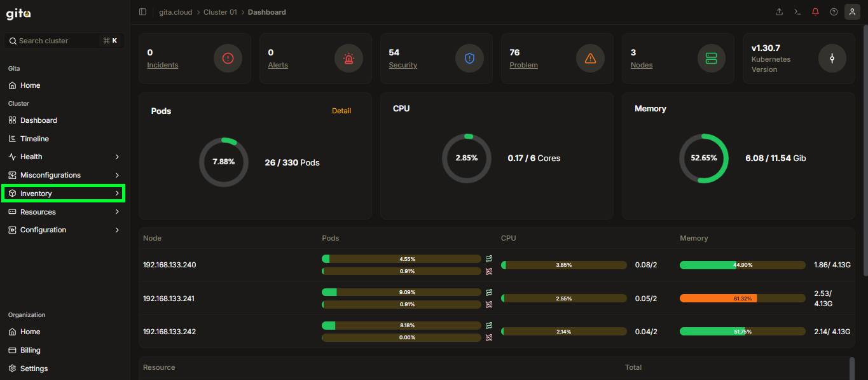Toggle the sidebar collapse icon
The width and height of the screenshot is (868, 380).
point(142,12)
